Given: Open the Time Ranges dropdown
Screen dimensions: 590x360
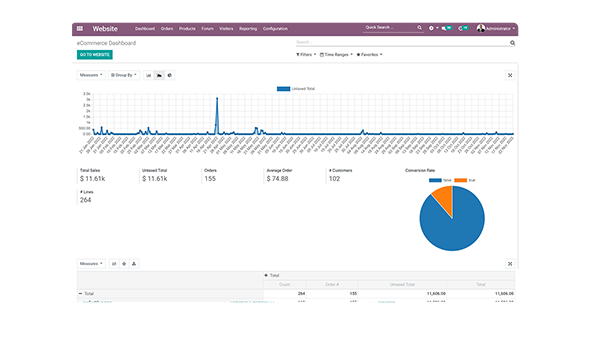Looking at the screenshot, I should [x=336, y=55].
